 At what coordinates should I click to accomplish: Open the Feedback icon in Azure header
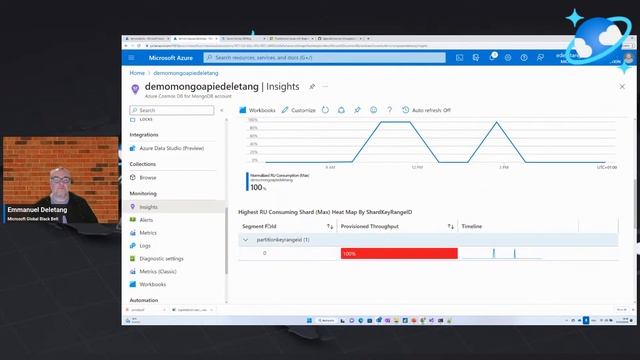click(540, 58)
